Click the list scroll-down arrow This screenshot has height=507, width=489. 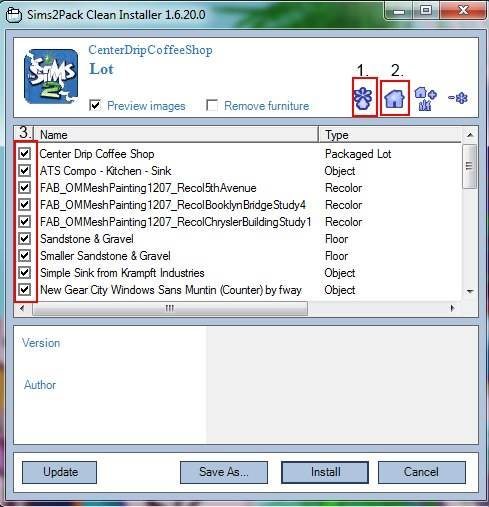pyautogui.click(x=470, y=291)
